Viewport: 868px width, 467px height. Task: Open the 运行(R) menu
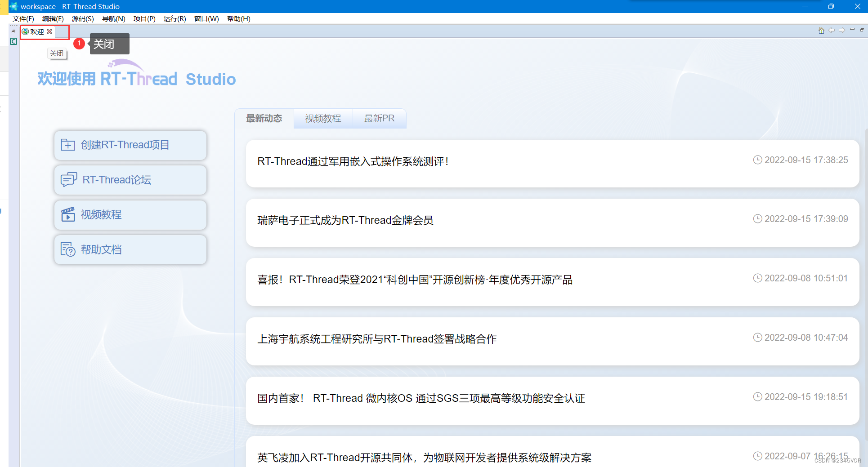click(174, 18)
